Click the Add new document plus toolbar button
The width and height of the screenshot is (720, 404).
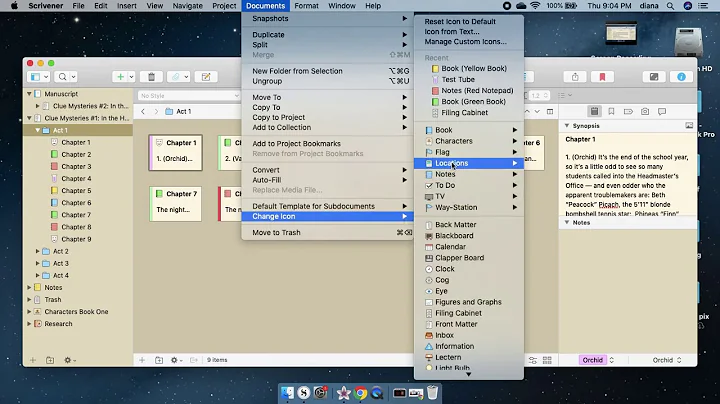click(x=120, y=77)
